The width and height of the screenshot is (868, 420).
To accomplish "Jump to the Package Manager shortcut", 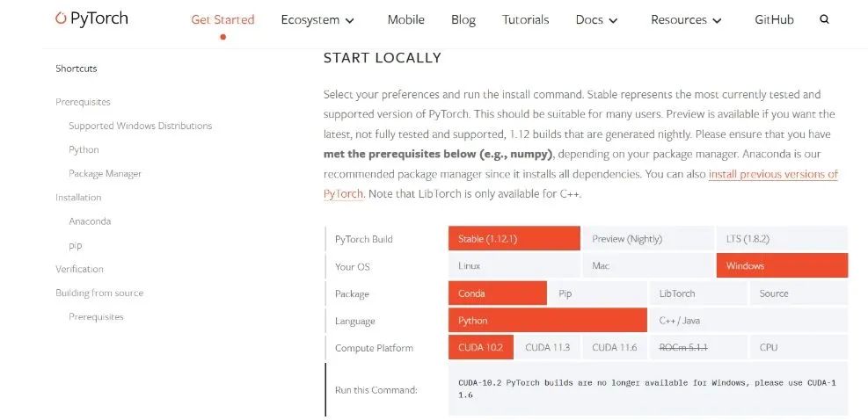I will point(106,174).
